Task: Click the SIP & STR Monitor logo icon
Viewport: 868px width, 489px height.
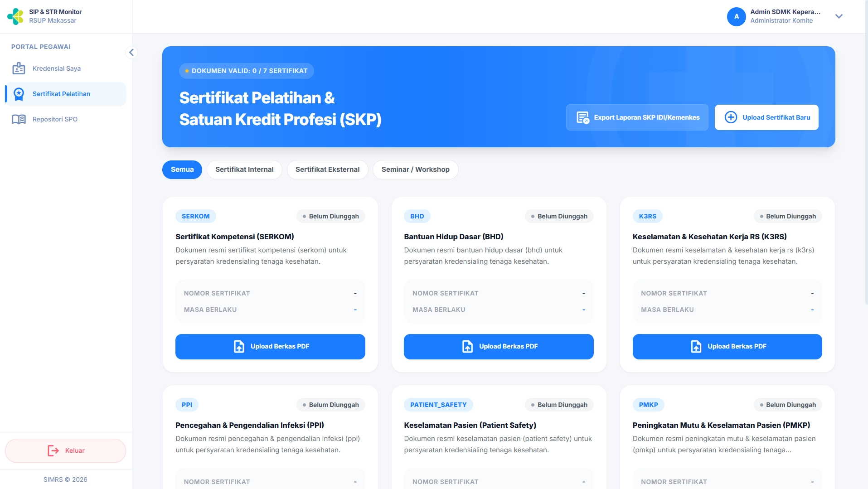Action: (15, 16)
